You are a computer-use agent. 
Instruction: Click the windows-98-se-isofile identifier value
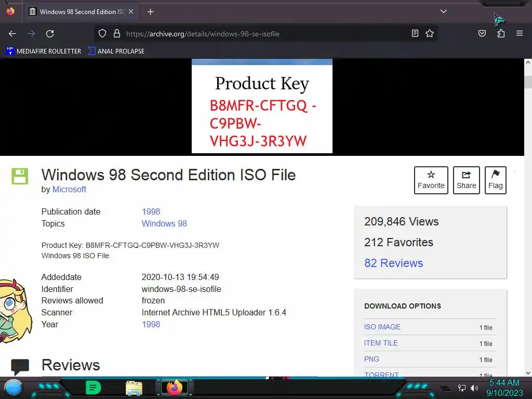tap(181, 289)
